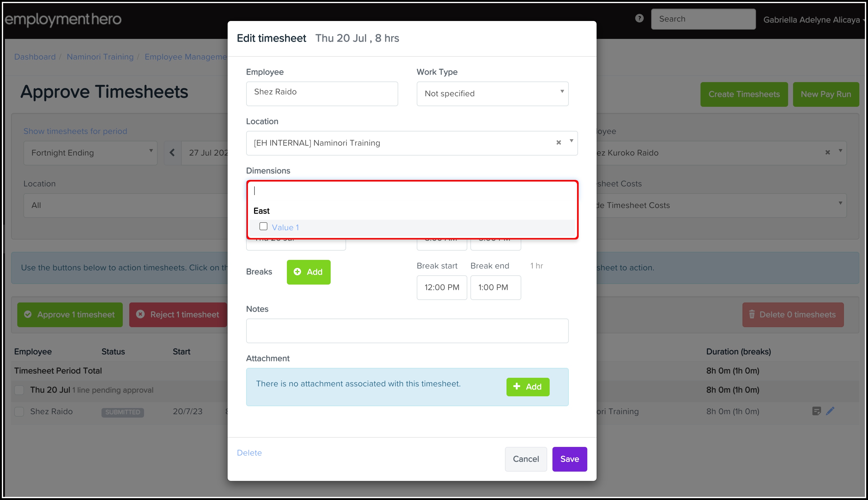This screenshot has height=500, width=868.
Task: Go to Dashboard breadcrumb link
Action: pyautogui.click(x=35, y=57)
